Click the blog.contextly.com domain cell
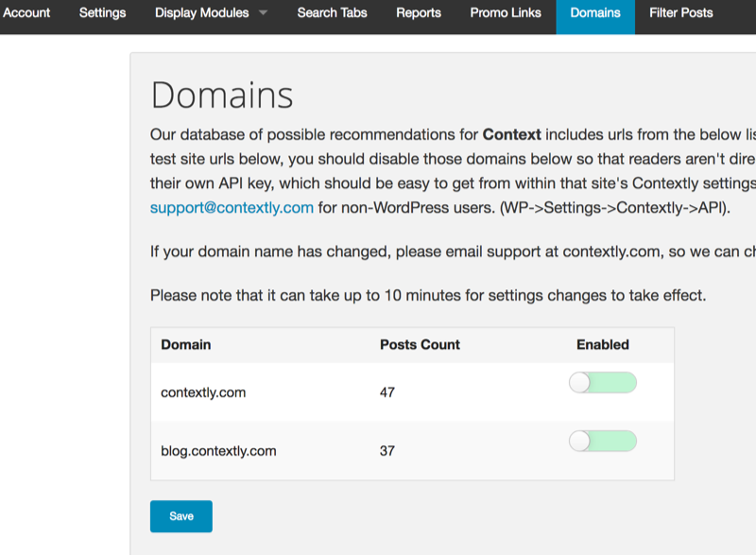 pos(219,451)
